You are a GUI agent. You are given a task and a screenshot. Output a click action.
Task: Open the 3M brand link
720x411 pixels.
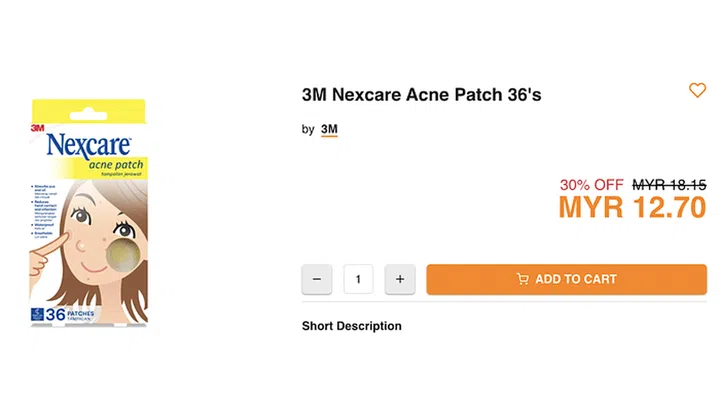coord(329,129)
